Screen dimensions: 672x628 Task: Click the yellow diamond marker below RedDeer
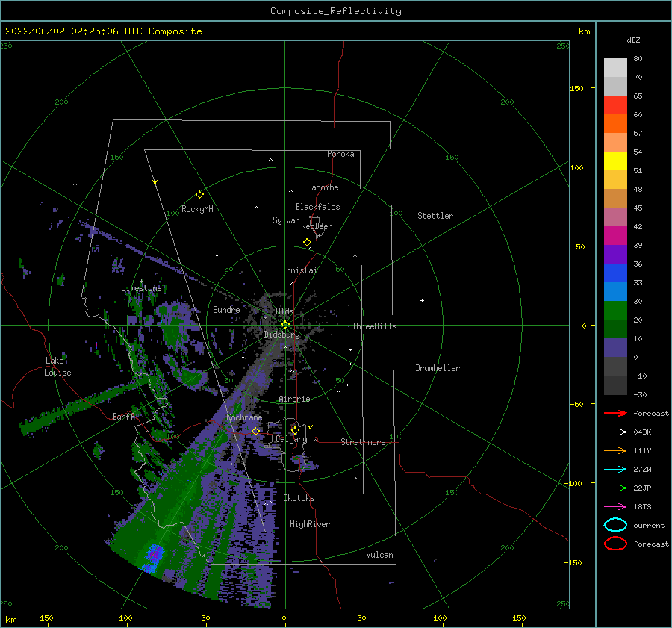[308, 243]
